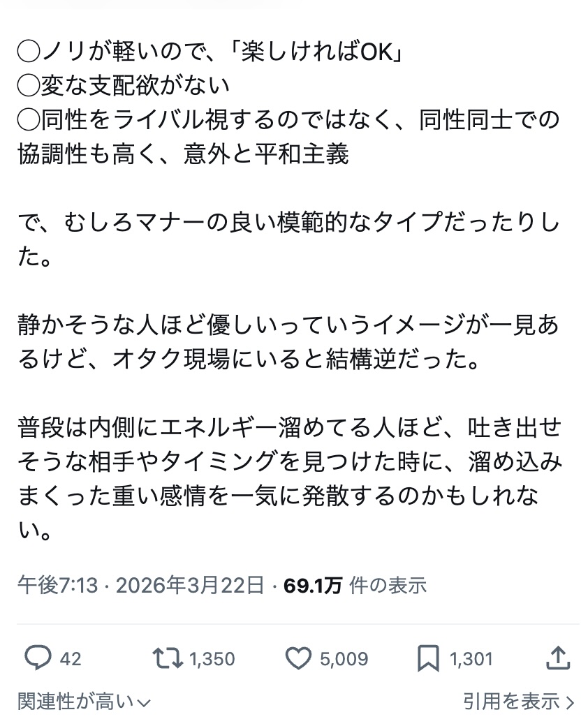Screen dimensions: 588x726
Task: Click the reply speech bubble icon
Action: click(x=38, y=658)
